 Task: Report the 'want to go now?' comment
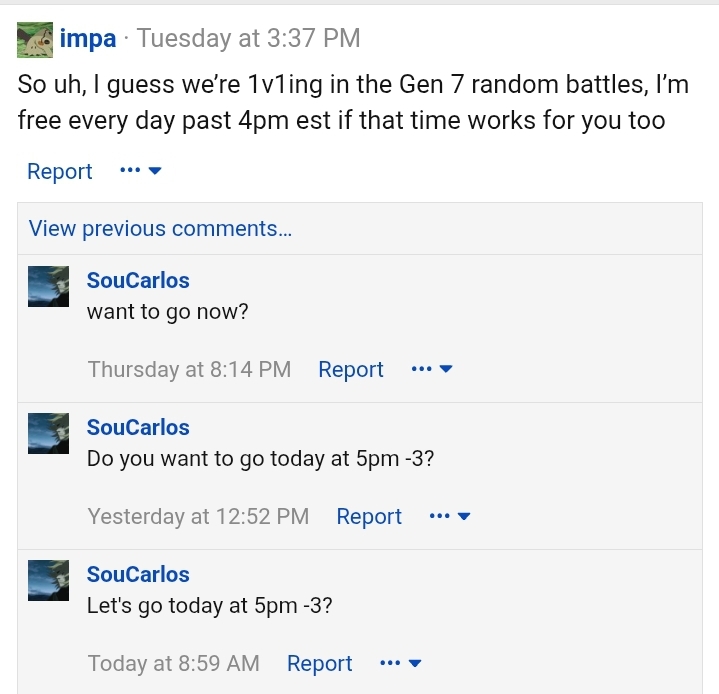[x=351, y=369]
